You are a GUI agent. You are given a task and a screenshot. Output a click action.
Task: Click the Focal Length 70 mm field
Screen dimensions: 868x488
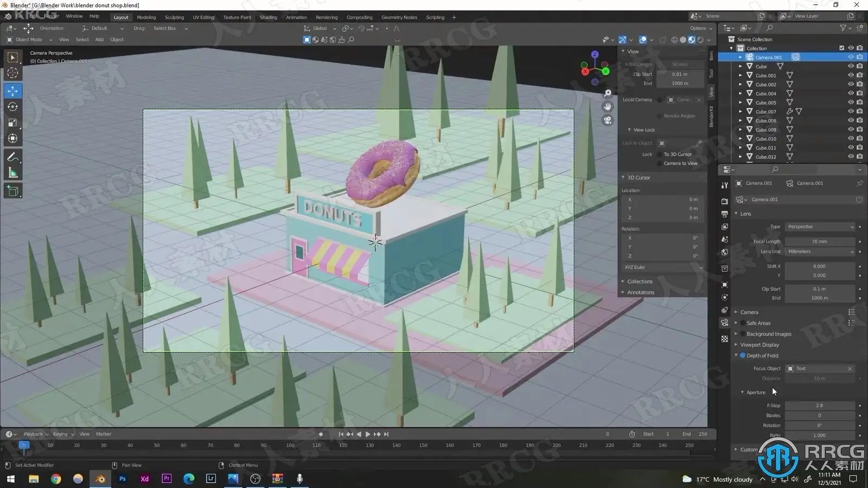click(x=819, y=241)
